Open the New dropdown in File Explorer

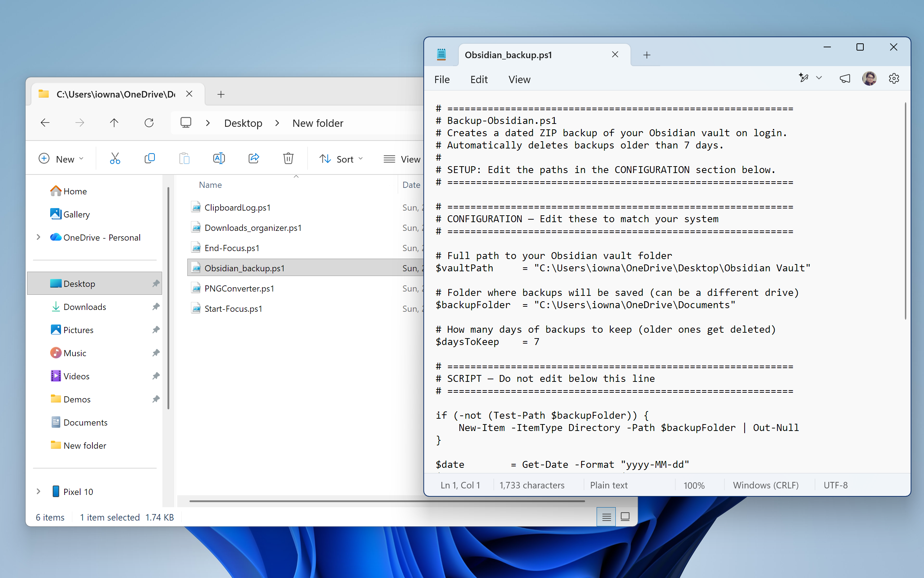61,159
